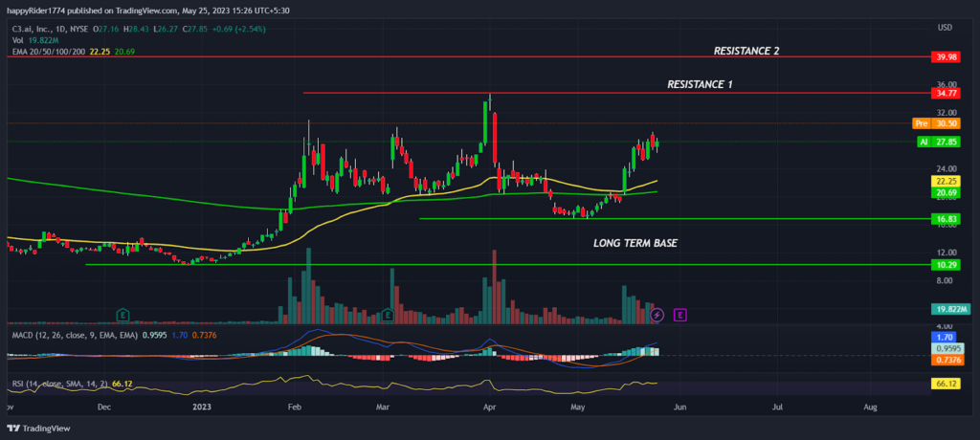Screen dimensions: 980x440
Task: Select the red Resistance 1 horizontal line
Action: coord(617,93)
